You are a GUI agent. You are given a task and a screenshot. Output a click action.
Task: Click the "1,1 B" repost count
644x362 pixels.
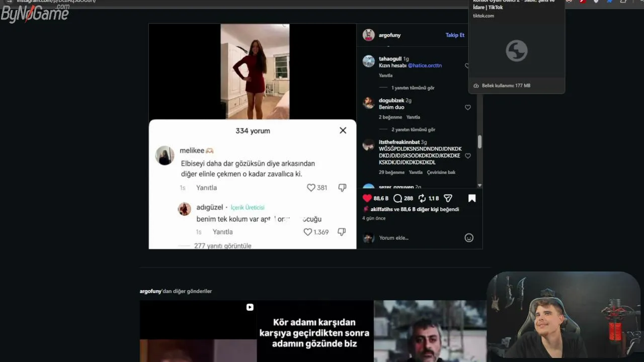pos(434,199)
